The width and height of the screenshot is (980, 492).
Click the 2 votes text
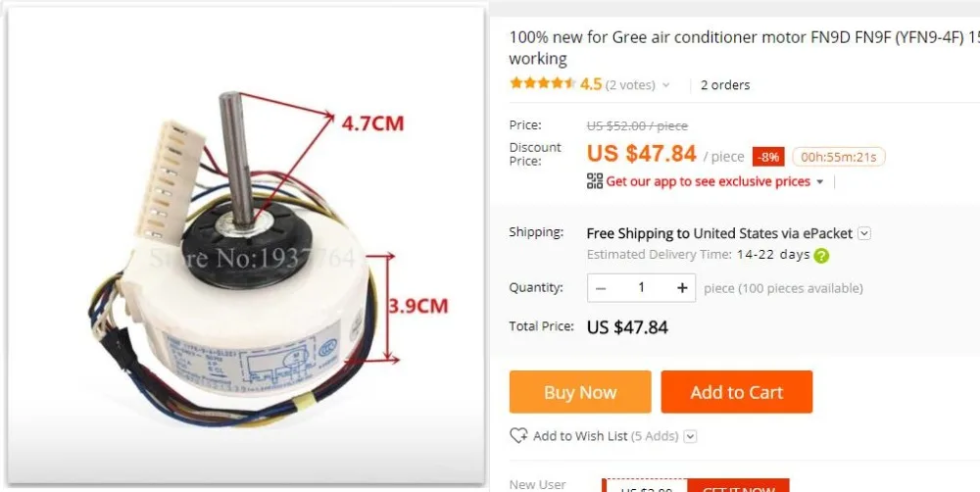pyautogui.click(x=630, y=85)
